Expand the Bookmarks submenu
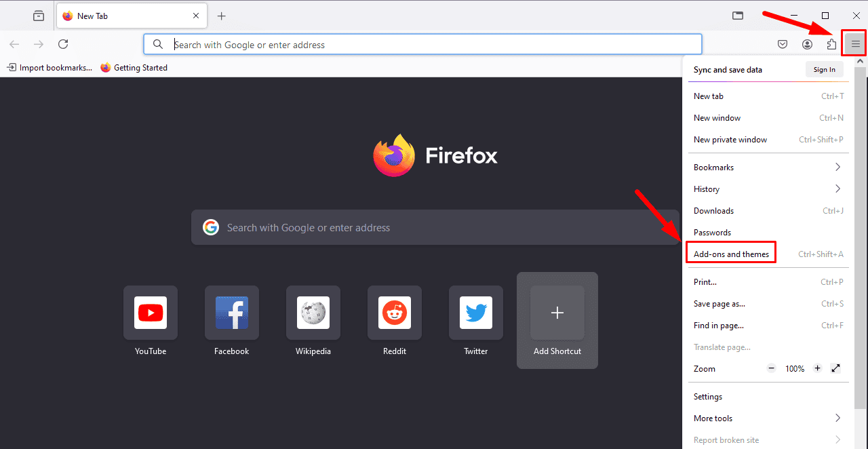The height and width of the screenshot is (449, 868). tap(766, 168)
